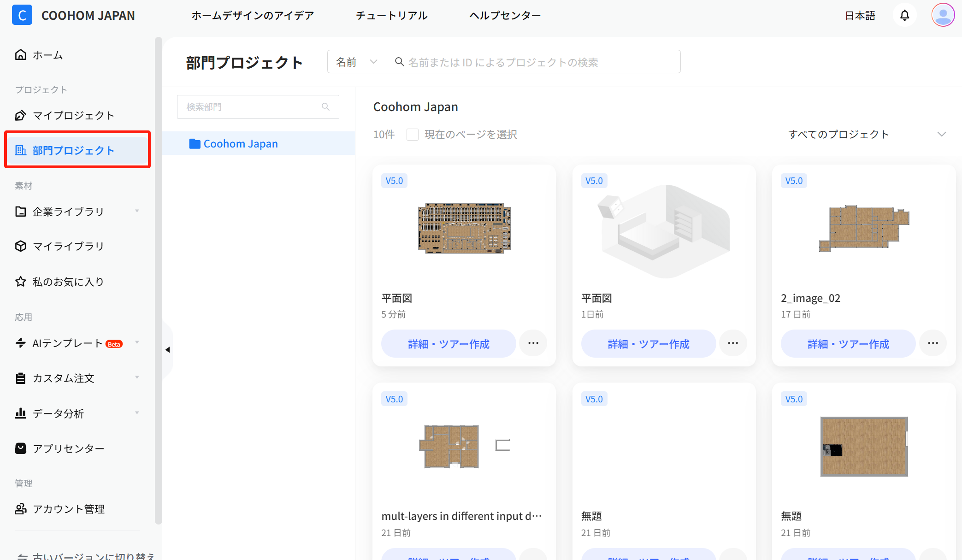The image size is (962, 560).
Task: Click the Coohom blue C logo
Action: pyautogui.click(x=22, y=15)
